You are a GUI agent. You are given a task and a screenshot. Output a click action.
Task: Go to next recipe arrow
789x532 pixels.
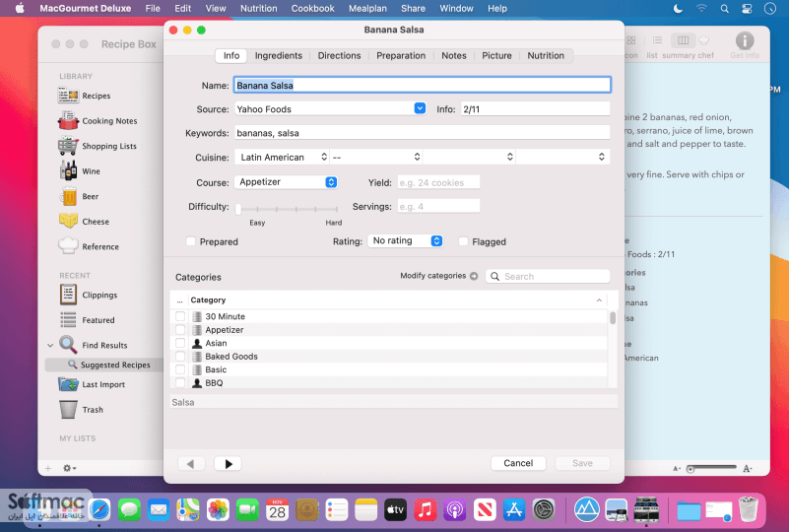[228, 464]
